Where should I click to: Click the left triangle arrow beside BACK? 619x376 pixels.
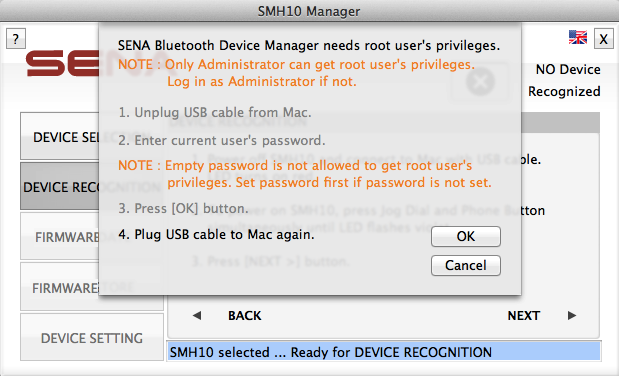tap(197, 315)
